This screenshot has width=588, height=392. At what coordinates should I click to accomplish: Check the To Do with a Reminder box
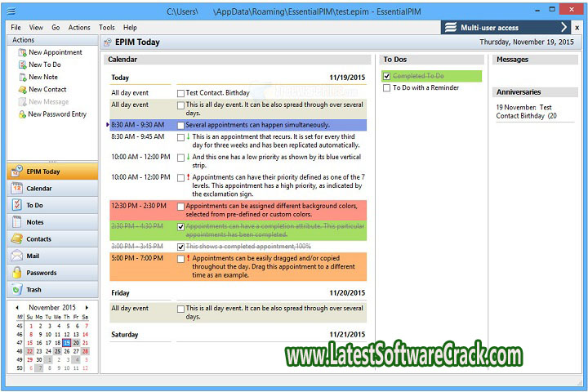pyautogui.click(x=387, y=87)
